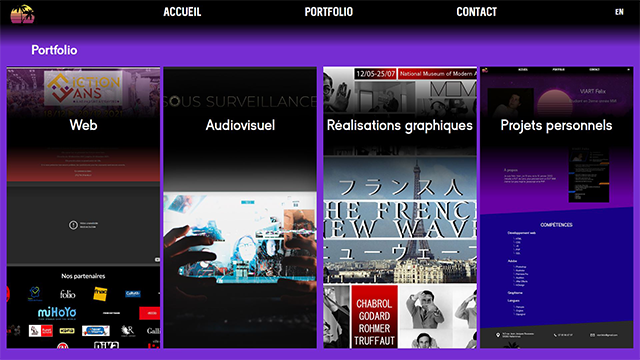640x360 pixels.
Task: Click the SOUS SURVEILLANCE title text
Action: [x=240, y=102]
